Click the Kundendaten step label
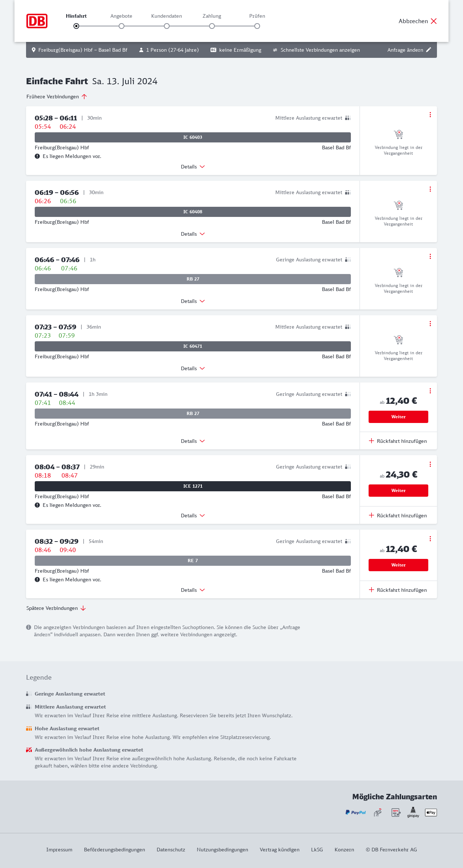463x868 pixels. click(x=166, y=16)
